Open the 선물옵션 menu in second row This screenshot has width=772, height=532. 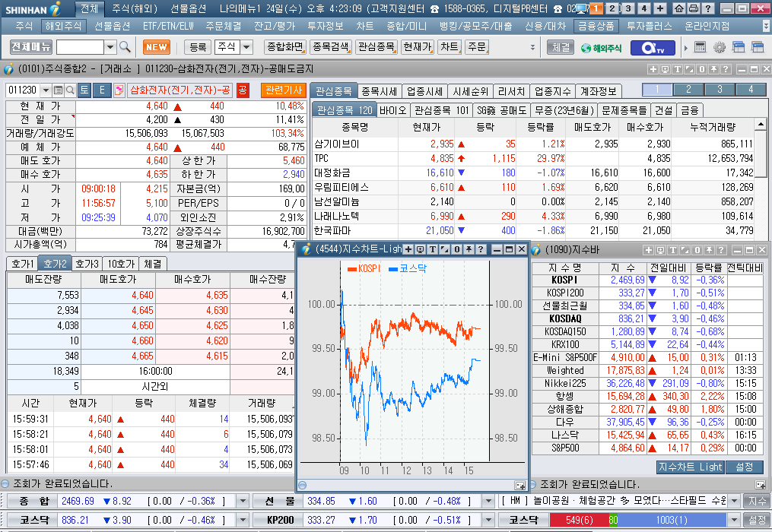pyautogui.click(x=113, y=26)
